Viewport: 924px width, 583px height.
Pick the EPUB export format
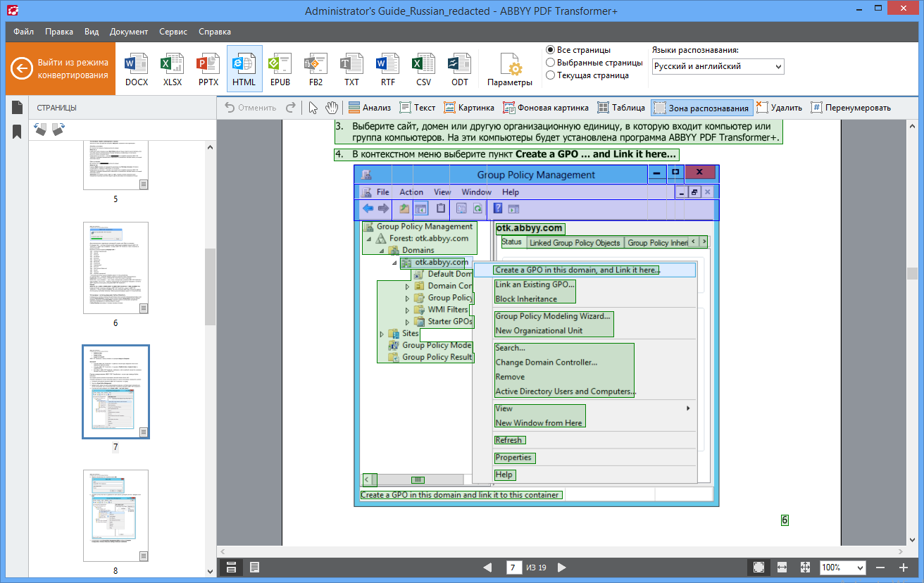pos(280,70)
